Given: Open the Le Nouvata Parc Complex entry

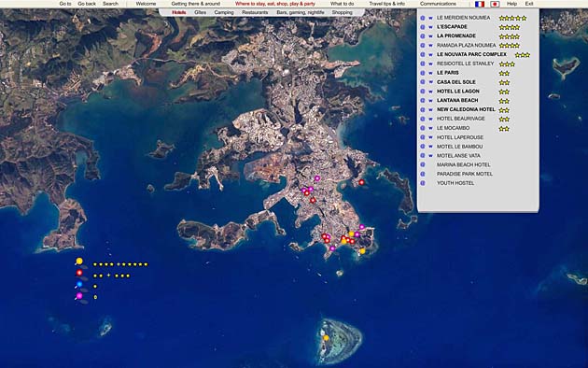Looking at the screenshot, I should 471,54.
